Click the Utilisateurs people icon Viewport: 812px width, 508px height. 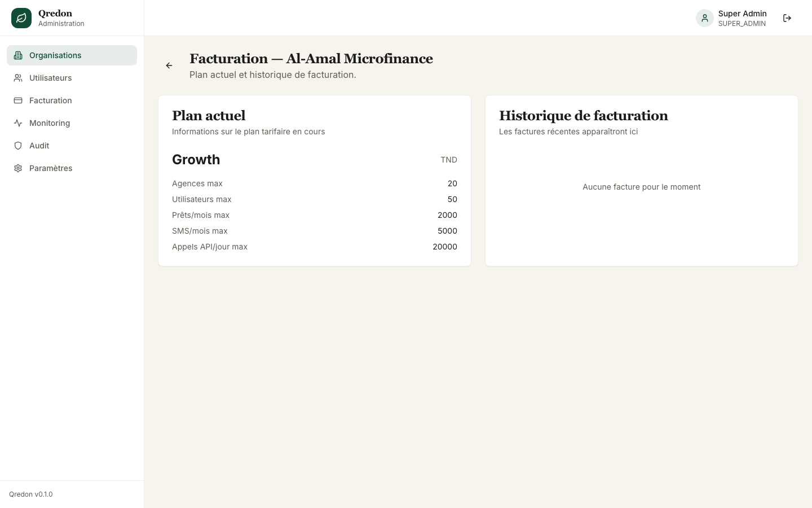coord(18,78)
